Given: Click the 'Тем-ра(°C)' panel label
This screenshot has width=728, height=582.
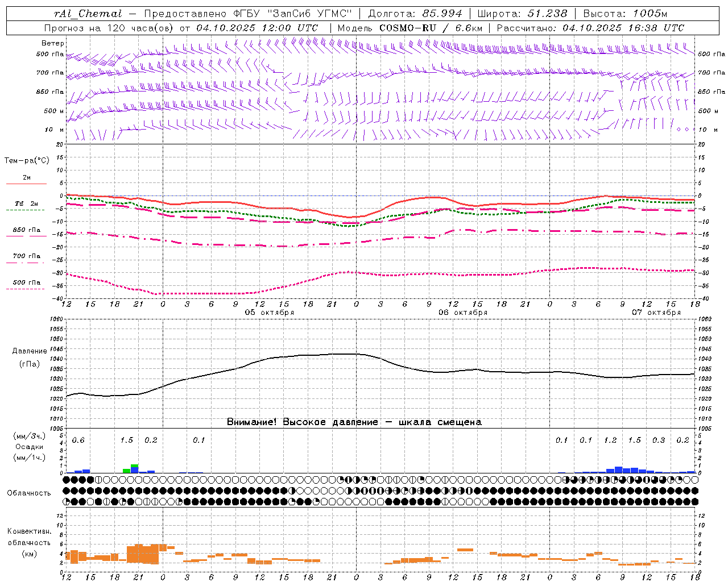Looking at the screenshot, I should (x=27, y=161).
